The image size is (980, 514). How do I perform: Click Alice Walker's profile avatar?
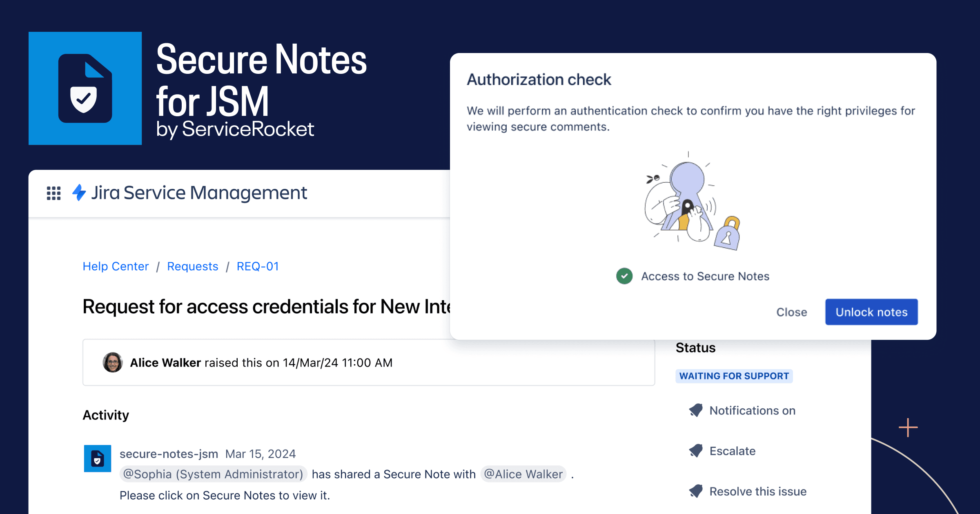point(113,362)
